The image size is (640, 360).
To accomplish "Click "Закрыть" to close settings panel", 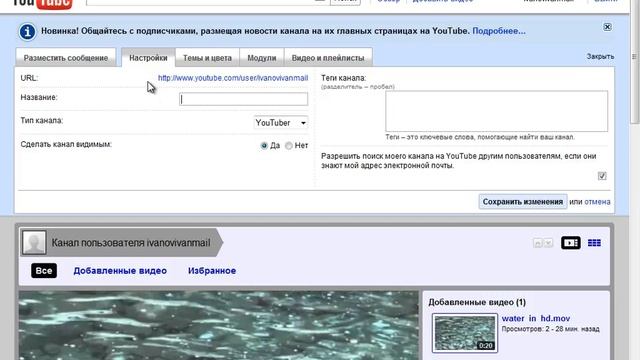I will pos(600,57).
